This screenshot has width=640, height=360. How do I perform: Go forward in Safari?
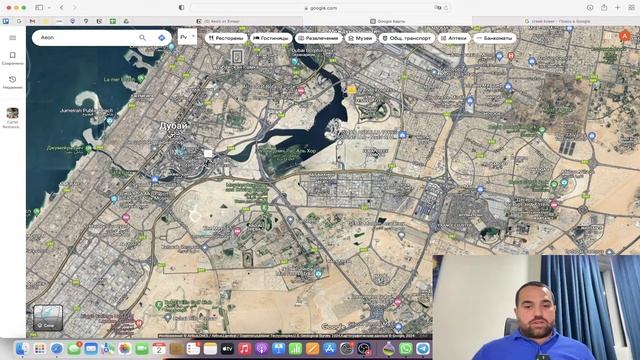pyautogui.click(x=75, y=7)
